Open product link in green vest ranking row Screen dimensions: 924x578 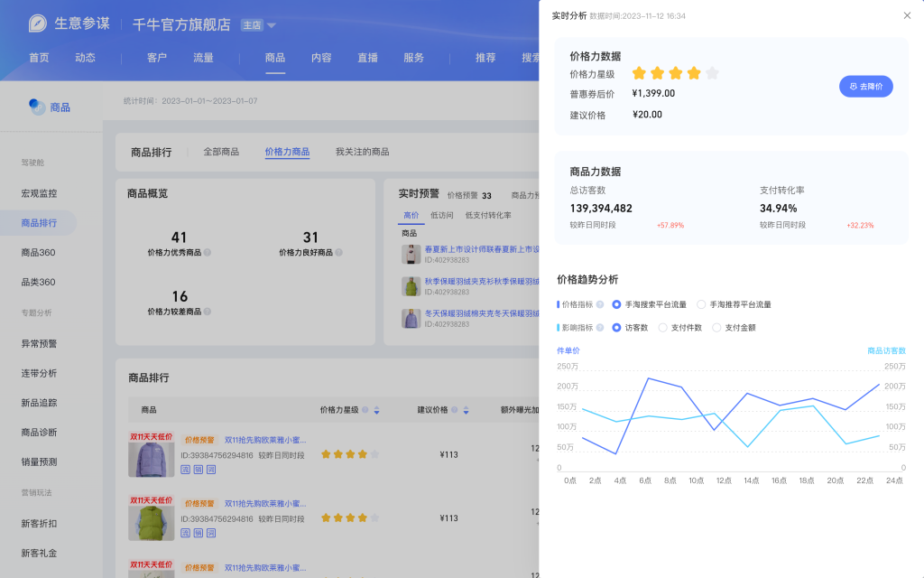[x=265, y=504]
